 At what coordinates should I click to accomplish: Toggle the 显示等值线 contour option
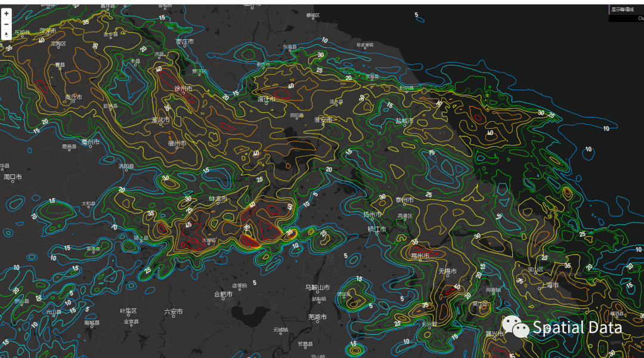coord(623,10)
